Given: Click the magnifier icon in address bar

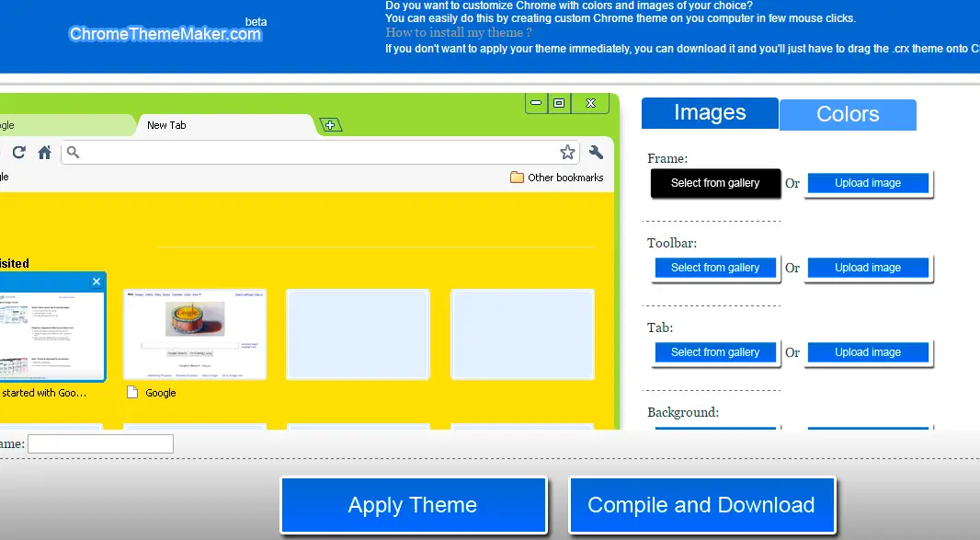Looking at the screenshot, I should [x=74, y=152].
